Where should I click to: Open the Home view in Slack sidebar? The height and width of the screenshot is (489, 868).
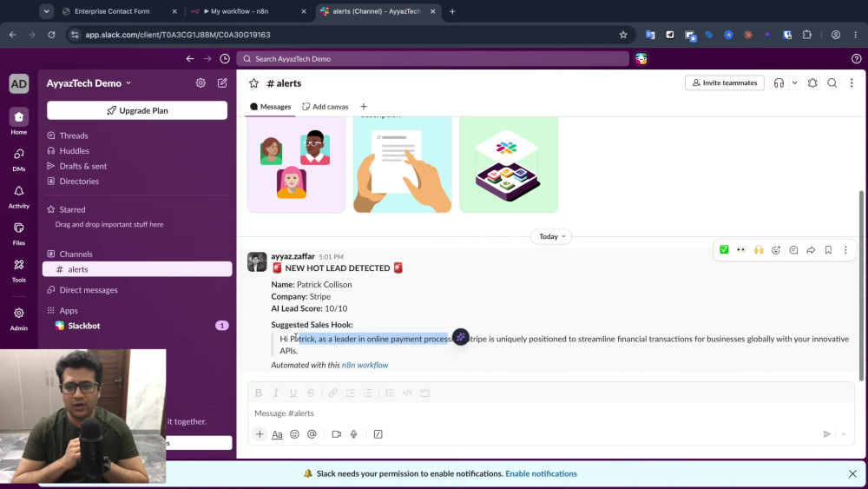19,122
